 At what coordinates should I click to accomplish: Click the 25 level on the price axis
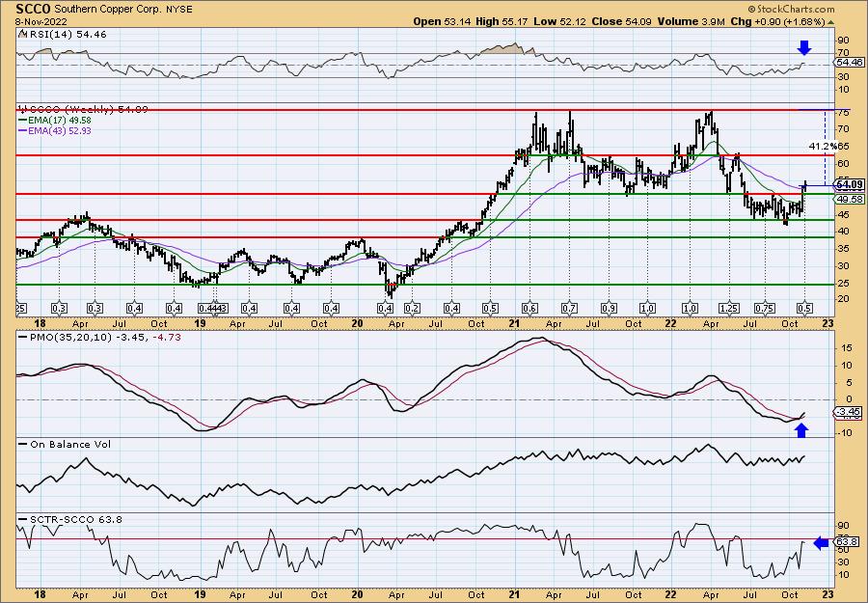point(843,283)
